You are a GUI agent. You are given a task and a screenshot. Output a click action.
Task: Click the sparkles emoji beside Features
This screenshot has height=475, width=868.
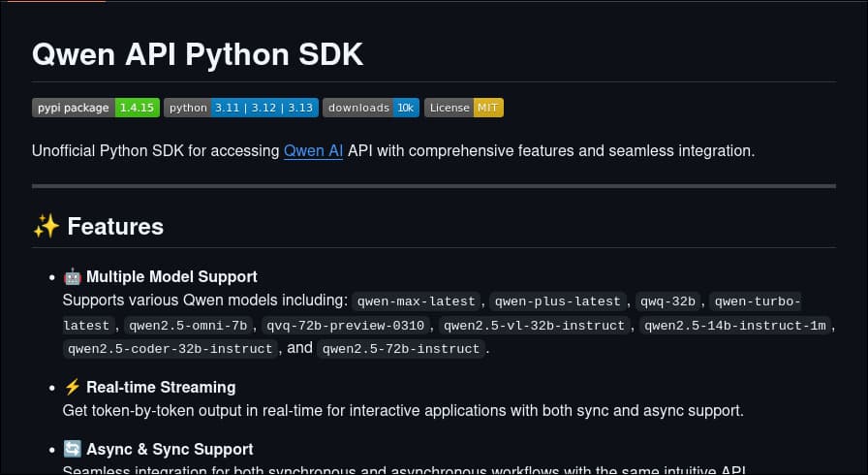coord(46,227)
